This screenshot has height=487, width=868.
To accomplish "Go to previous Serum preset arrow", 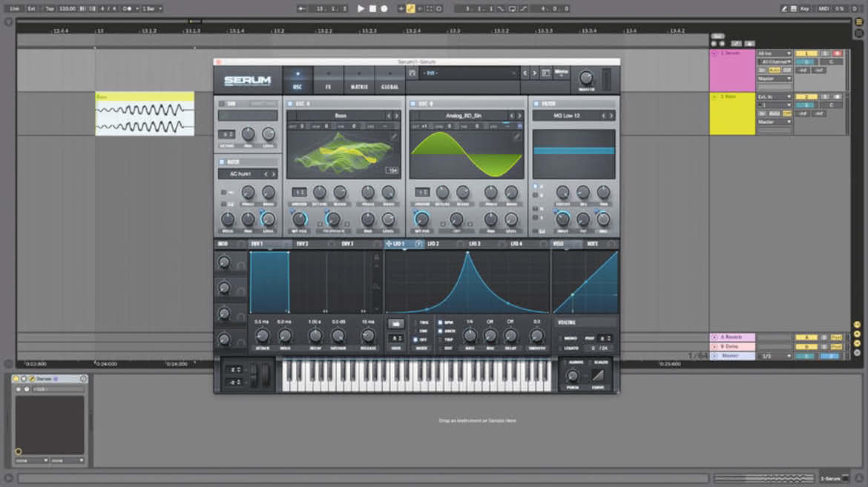I will click(x=525, y=73).
